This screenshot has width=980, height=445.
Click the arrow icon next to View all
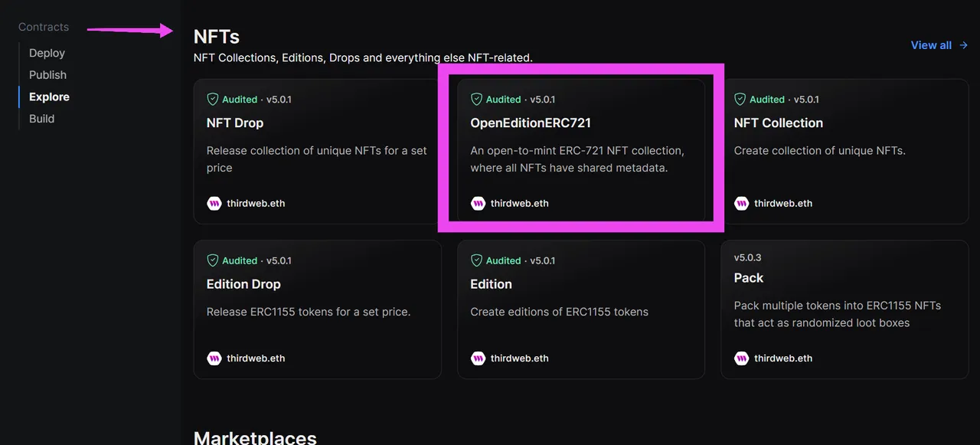click(963, 45)
